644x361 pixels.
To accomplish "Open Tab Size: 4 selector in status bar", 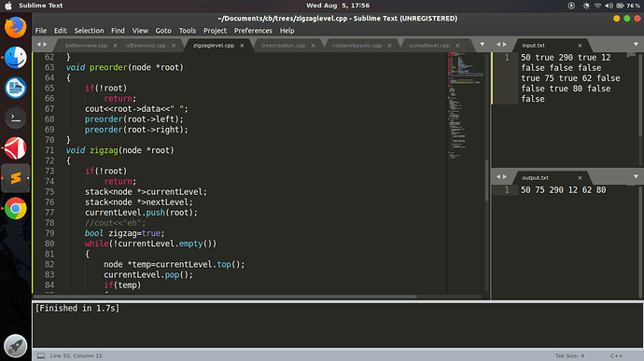I will click(x=569, y=355).
